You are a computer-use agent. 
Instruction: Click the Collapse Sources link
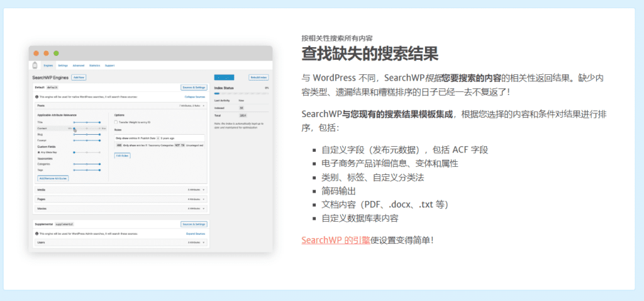(x=195, y=96)
